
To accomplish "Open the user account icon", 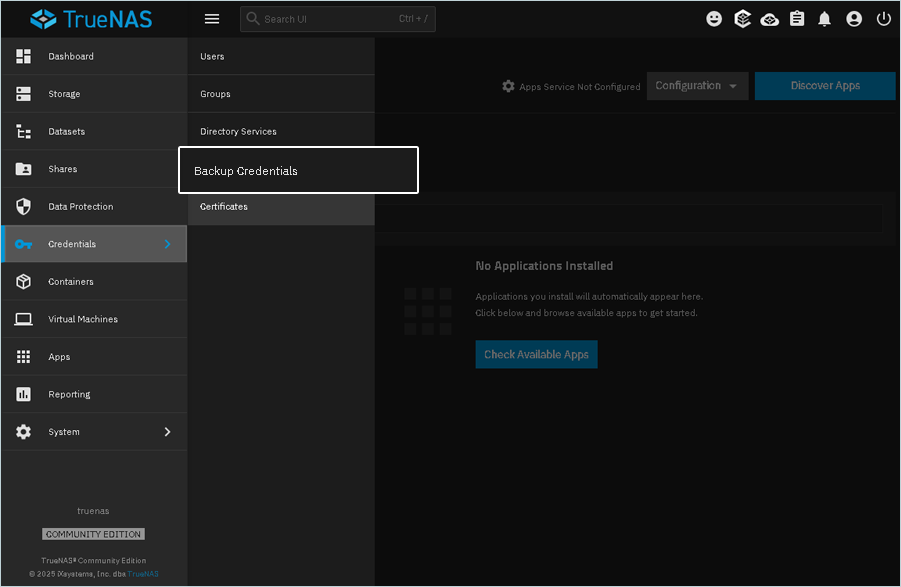I will [854, 19].
